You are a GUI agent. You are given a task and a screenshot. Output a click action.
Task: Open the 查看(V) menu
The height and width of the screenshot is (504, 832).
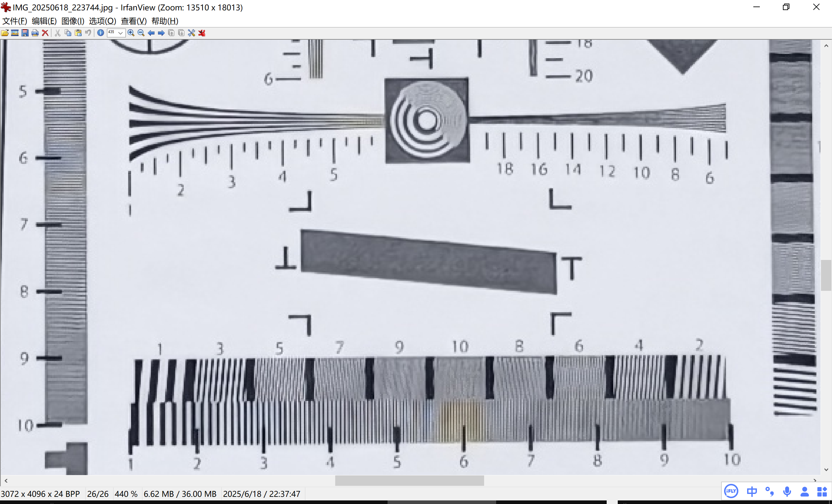point(134,21)
